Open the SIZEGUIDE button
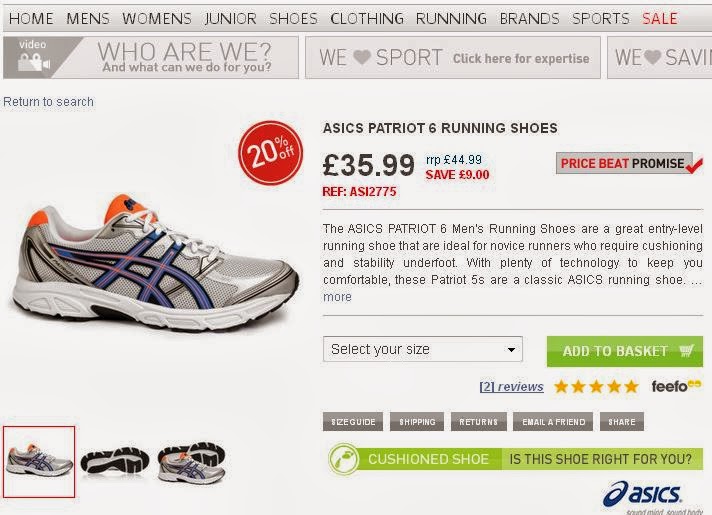712x515 pixels. 352,422
